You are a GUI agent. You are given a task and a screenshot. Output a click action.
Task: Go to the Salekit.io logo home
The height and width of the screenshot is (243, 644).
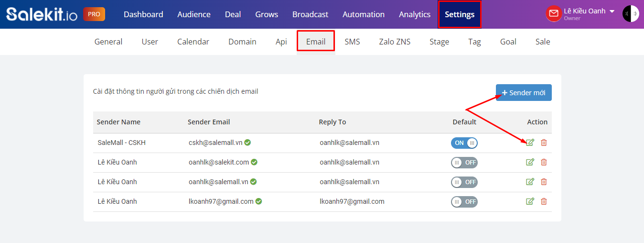[42, 14]
